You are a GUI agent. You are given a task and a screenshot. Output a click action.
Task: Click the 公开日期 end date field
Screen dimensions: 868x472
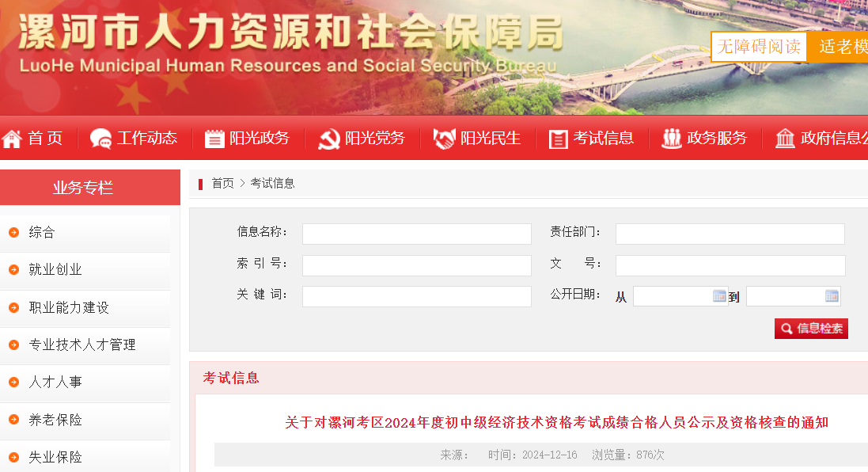pos(794,296)
